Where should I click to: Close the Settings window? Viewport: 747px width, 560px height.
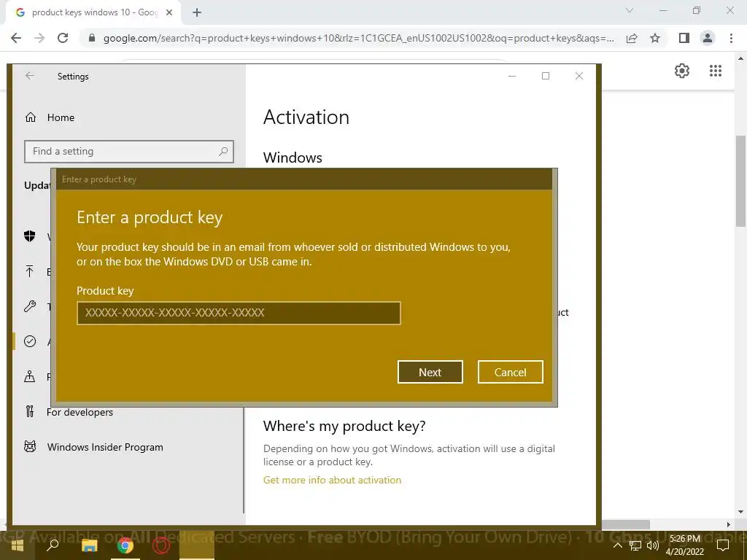coord(578,76)
